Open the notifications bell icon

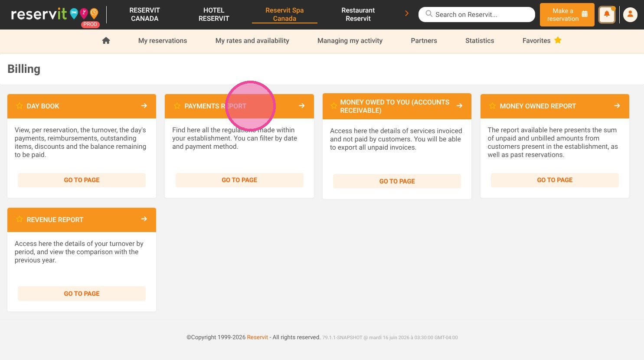[x=607, y=14]
